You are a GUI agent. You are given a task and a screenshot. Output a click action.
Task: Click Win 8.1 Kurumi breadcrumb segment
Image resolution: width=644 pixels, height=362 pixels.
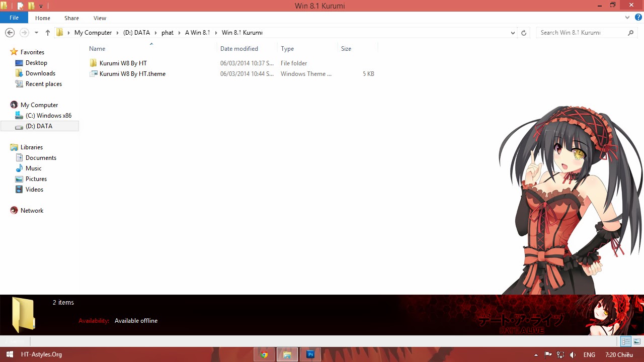[x=242, y=33]
